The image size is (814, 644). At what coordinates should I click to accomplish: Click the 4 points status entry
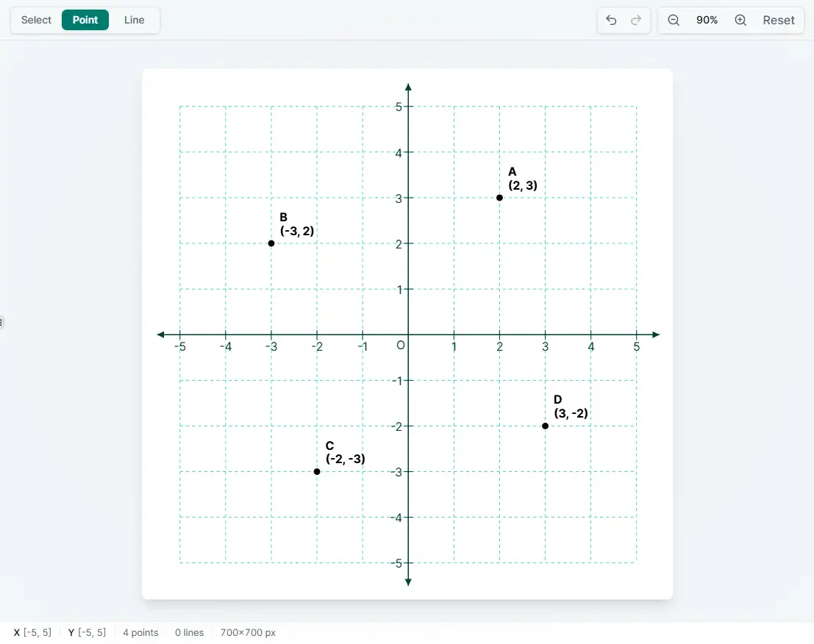[x=140, y=632]
